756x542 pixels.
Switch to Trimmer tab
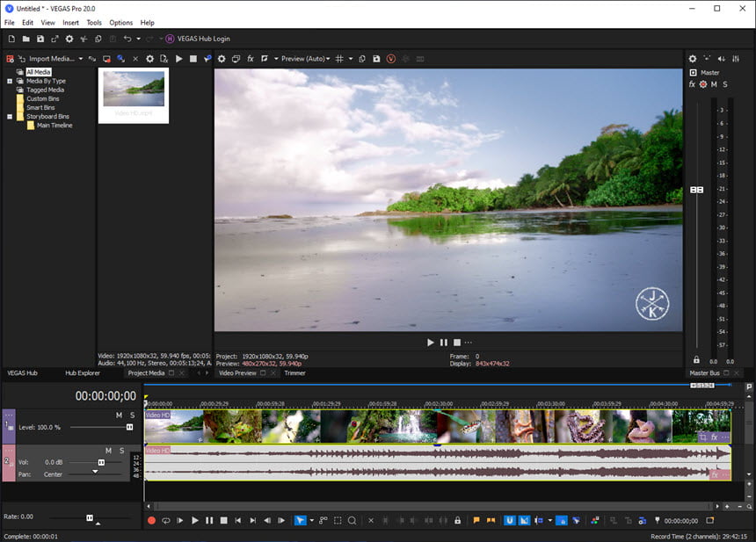[x=294, y=372]
